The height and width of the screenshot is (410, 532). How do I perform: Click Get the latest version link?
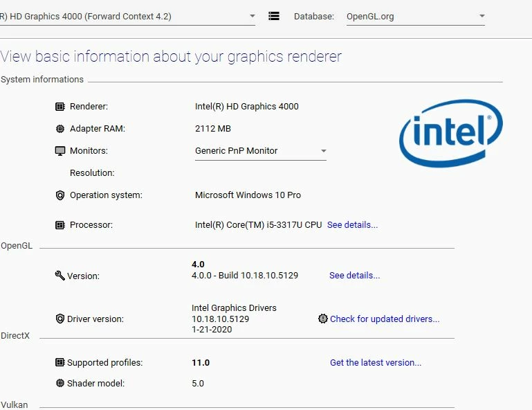coord(376,363)
